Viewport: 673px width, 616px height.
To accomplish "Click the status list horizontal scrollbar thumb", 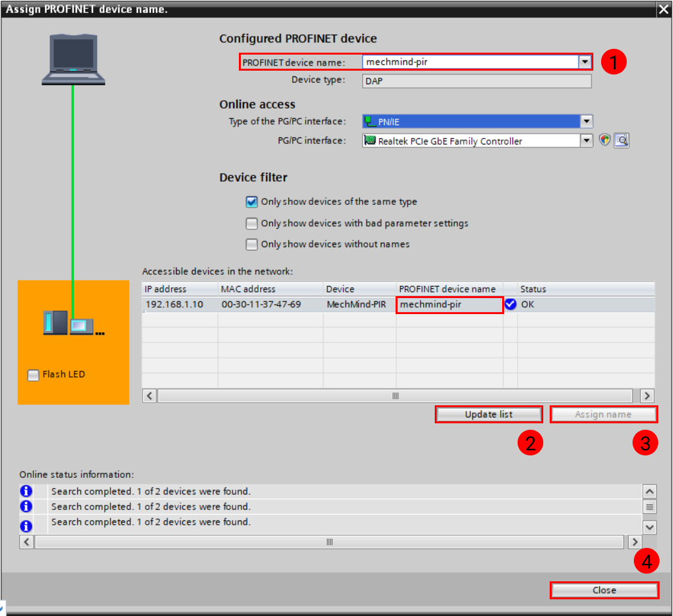I will click(x=329, y=541).
